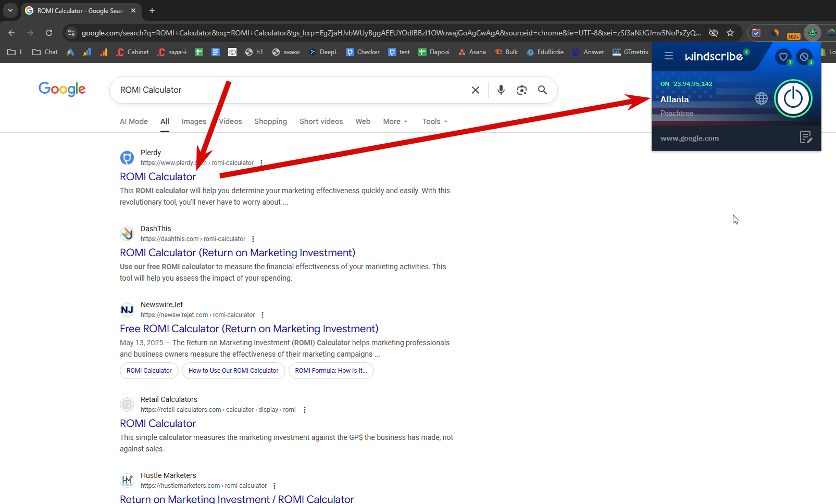Viewport: 836px width, 504px height.
Task: Go back to the previous page
Action: coord(11,33)
